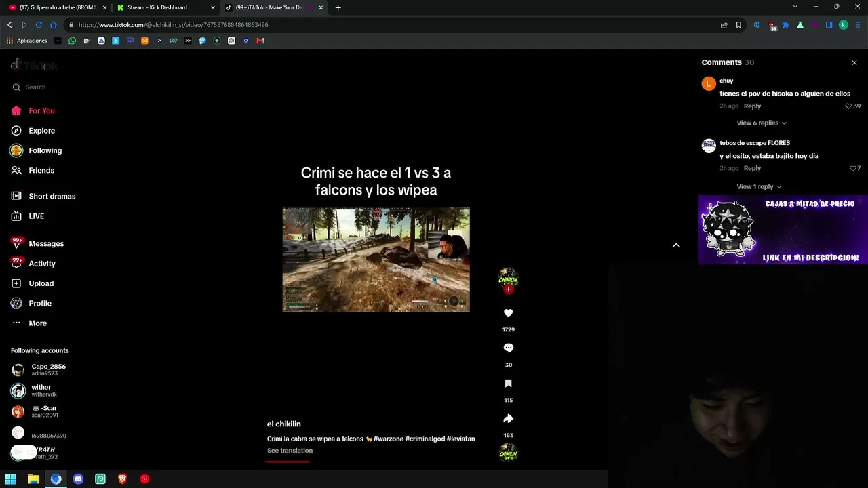Click the red video progress bar
Screen dimensions: 868x488
click(288, 462)
